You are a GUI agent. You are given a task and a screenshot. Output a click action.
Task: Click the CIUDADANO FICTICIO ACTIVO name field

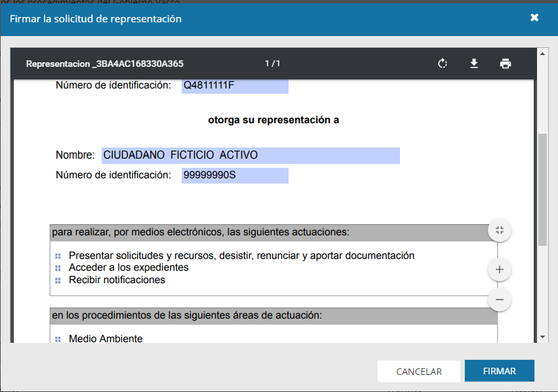(x=250, y=155)
